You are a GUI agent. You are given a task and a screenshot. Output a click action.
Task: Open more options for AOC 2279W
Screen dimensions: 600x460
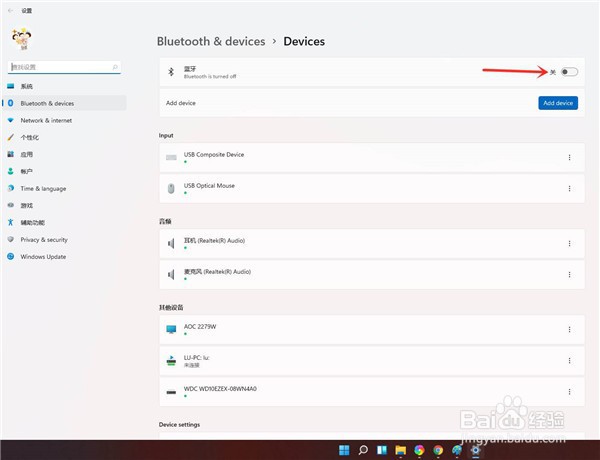[569, 330]
